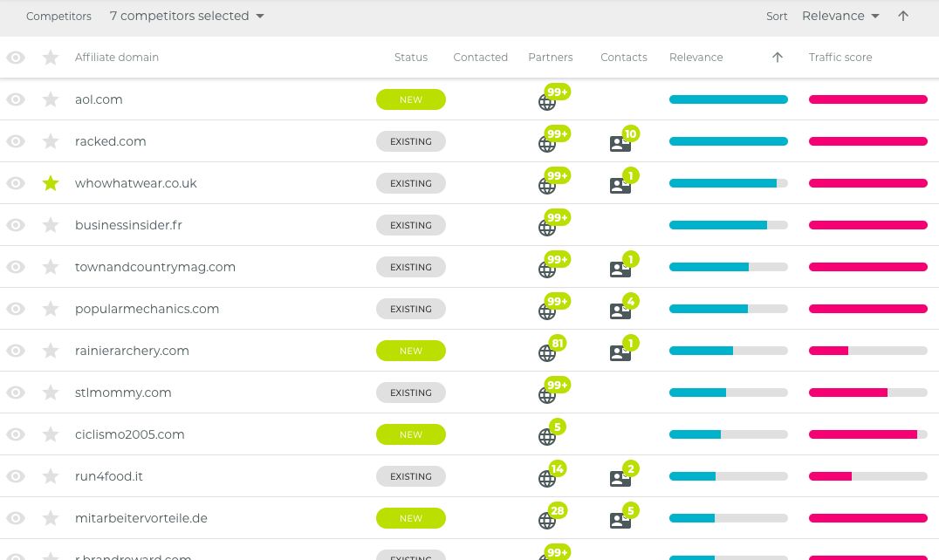Open contacts card icon for racked.com
The height and width of the screenshot is (560, 939).
pyautogui.click(x=620, y=144)
